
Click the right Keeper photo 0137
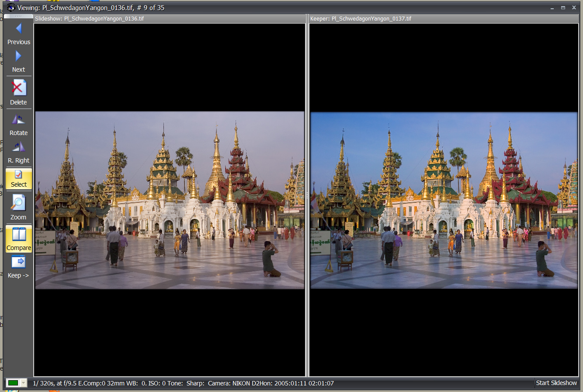tap(444, 200)
